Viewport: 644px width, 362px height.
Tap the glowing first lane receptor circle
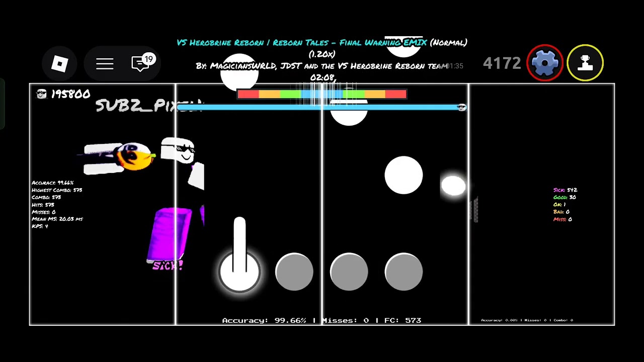click(x=239, y=271)
